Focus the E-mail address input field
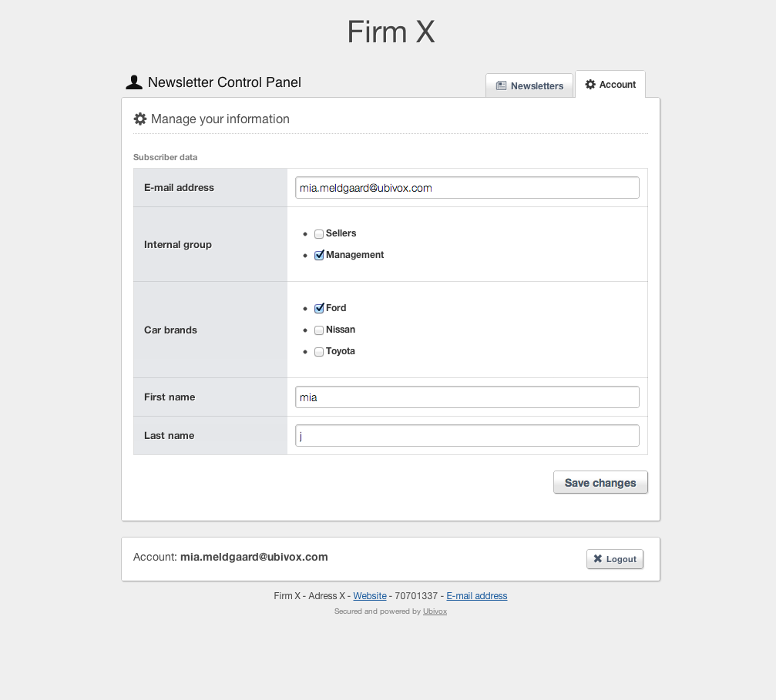Screen dimensions: 776x700 tap(467, 187)
